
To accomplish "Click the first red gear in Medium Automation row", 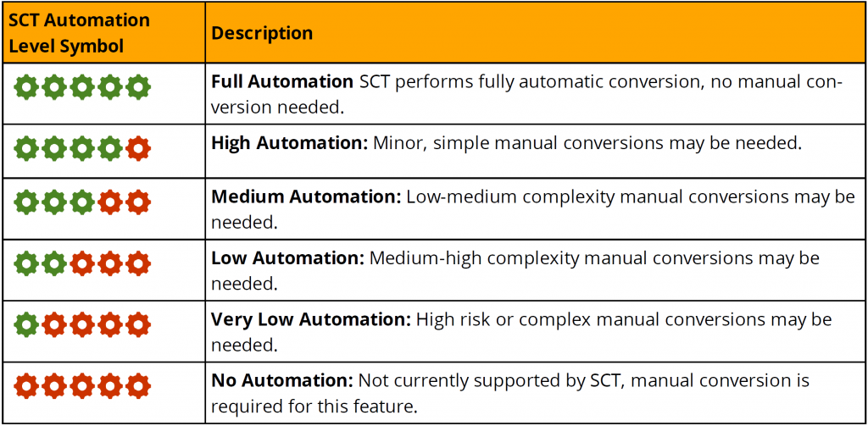I will point(110,202).
